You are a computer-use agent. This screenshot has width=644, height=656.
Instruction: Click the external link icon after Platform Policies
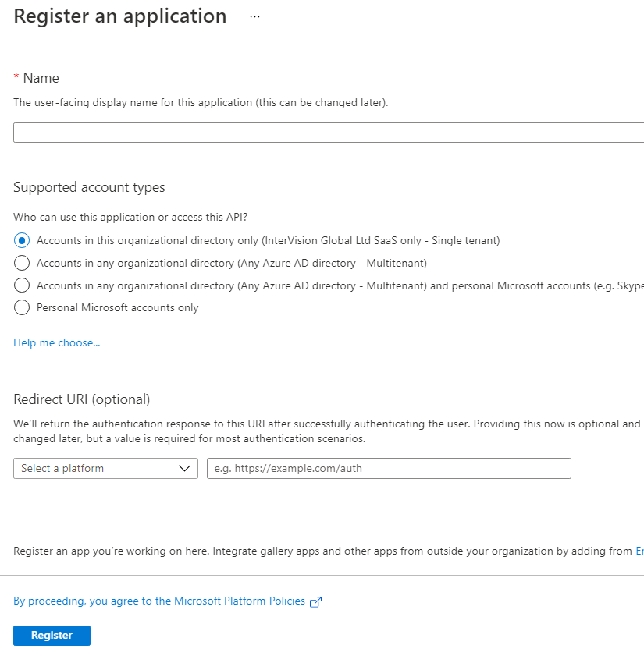tap(315, 601)
